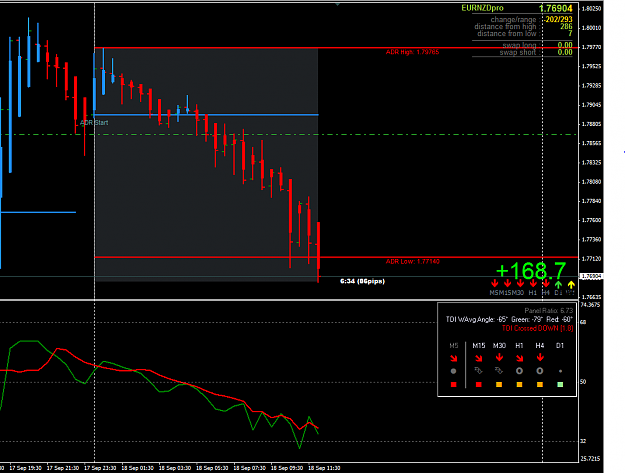Click the red square under the panel's M15 column
Image resolution: width=625 pixels, height=474 pixels.
[x=478, y=385]
